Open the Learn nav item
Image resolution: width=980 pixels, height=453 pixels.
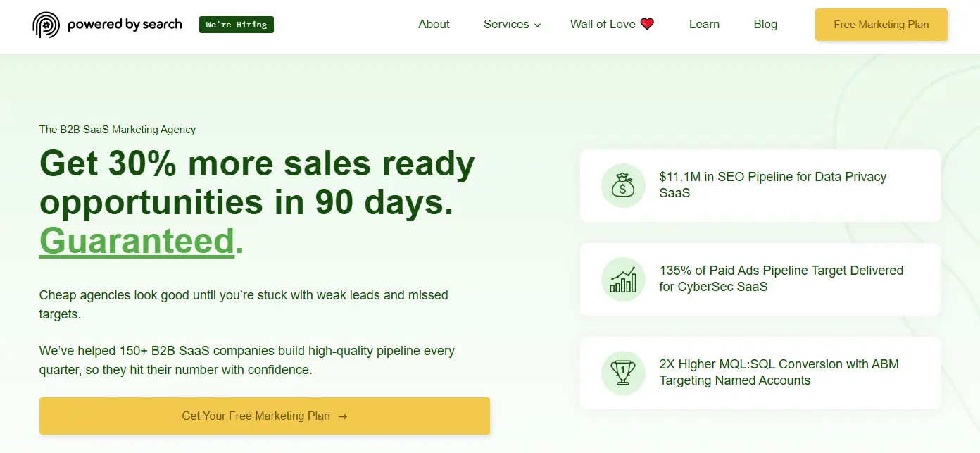(704, 24)
